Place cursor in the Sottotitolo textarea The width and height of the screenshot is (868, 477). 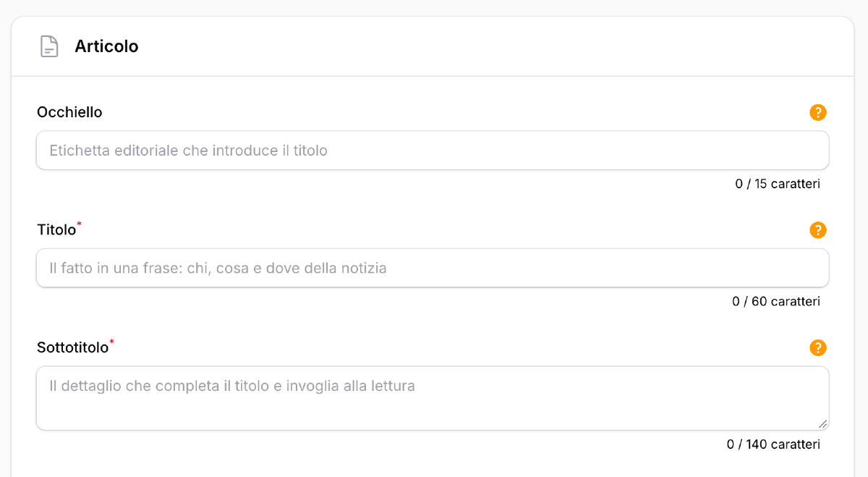[x=433, y=398]
